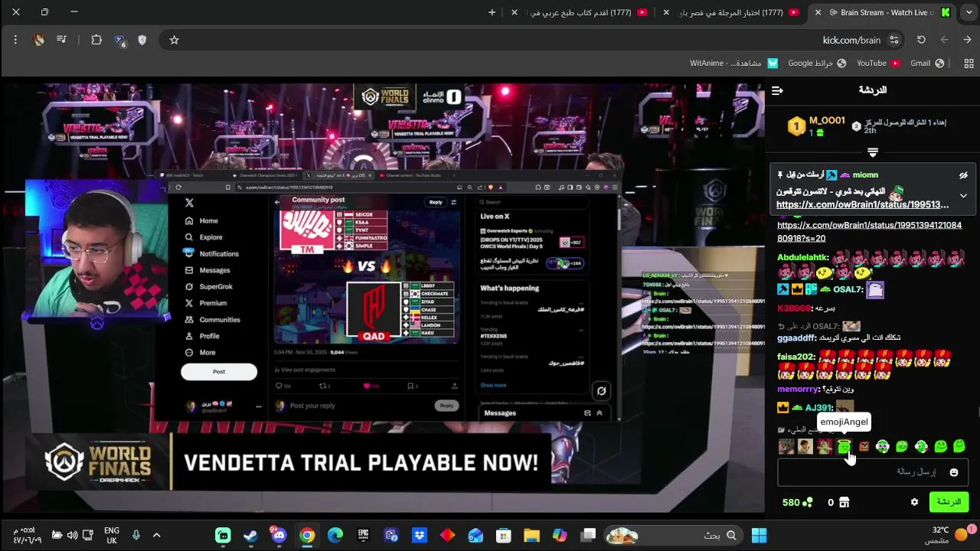Open all bookmarks folder icon
The height and width of the screenshot is (551, 980).
[969, 63]
